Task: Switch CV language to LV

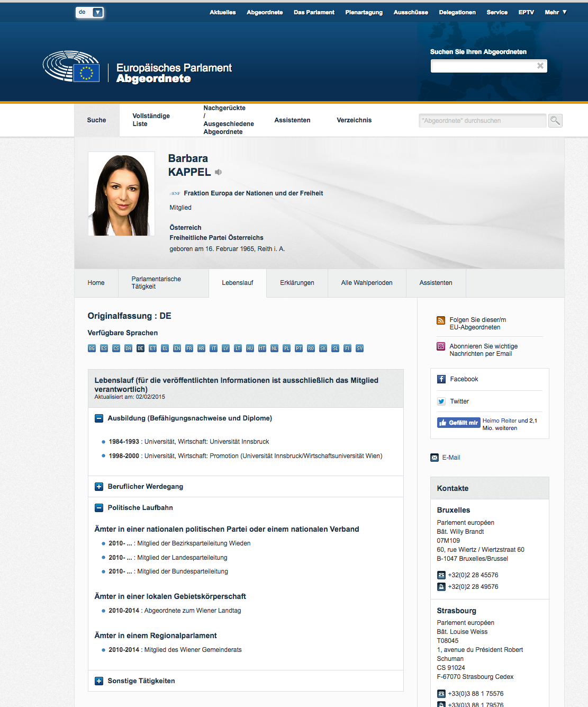Action: tap(226, 348)
